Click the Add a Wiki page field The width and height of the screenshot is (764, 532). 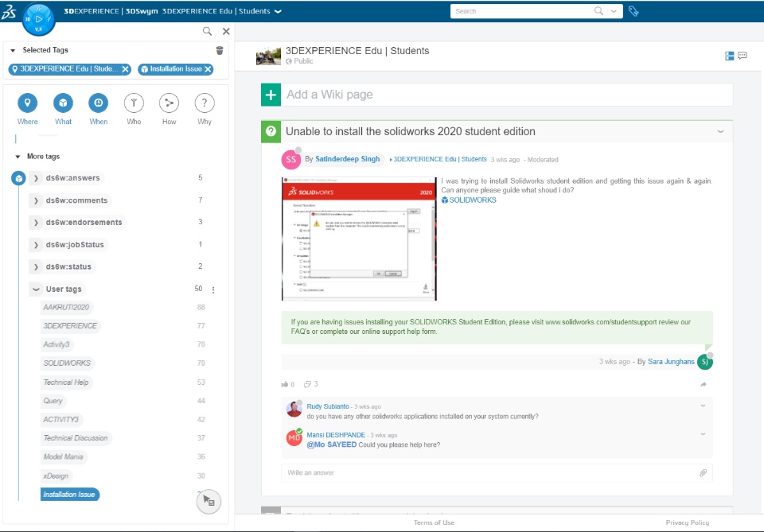(x=507, y=95)
